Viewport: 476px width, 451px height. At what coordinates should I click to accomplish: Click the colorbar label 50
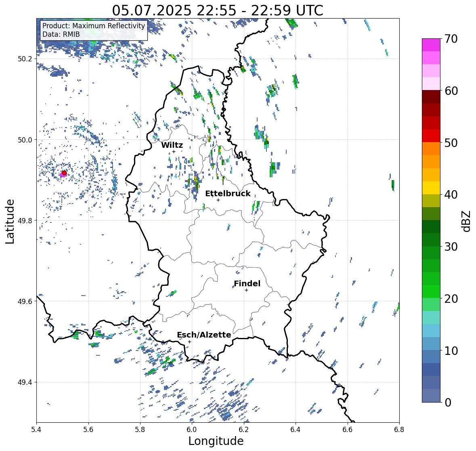451,143
